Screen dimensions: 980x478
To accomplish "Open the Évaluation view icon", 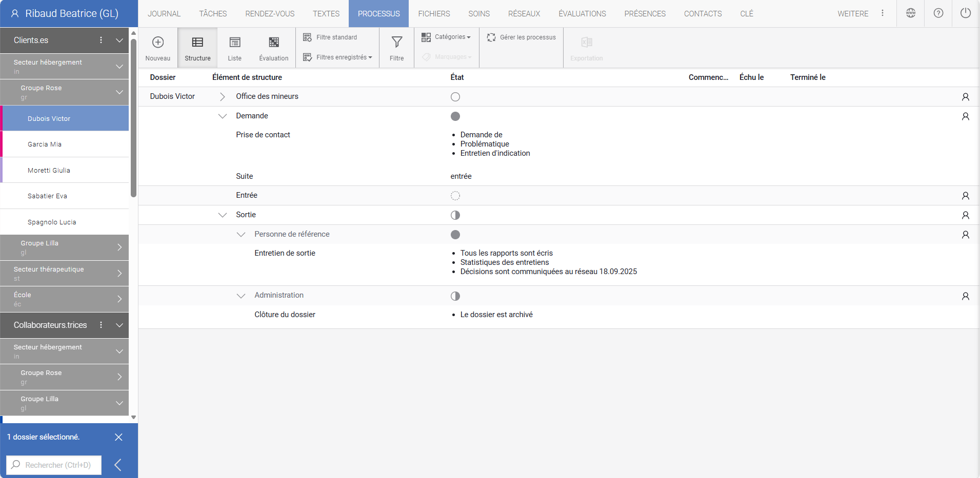I will (x=273, y=47).
